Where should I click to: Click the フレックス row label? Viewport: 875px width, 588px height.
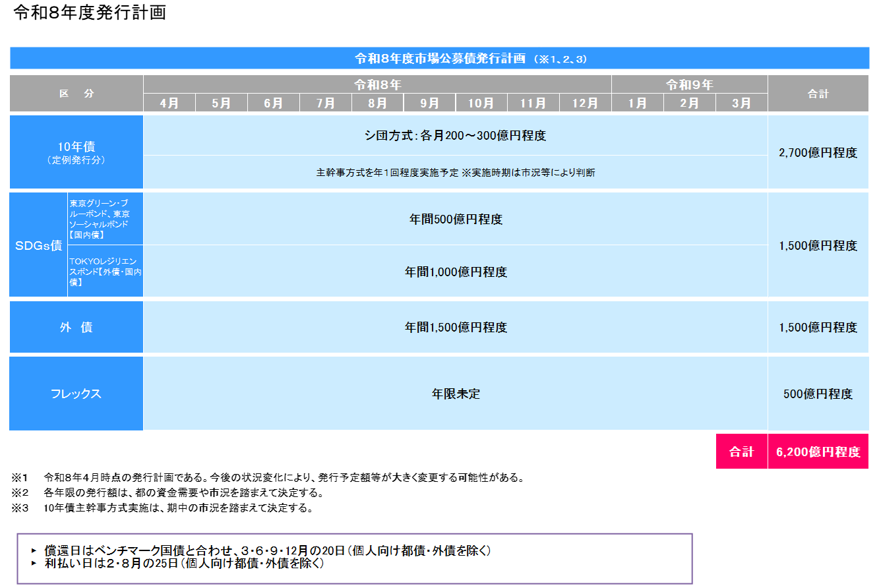pyautogui.click(x=76, y=393)
